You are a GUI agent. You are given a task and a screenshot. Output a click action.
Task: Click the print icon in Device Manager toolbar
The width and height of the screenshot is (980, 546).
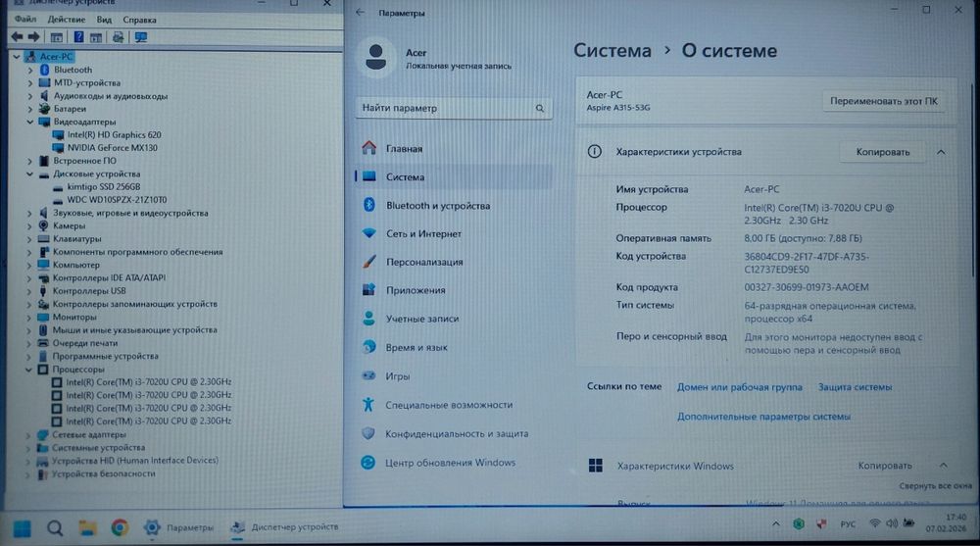point(119,37)
